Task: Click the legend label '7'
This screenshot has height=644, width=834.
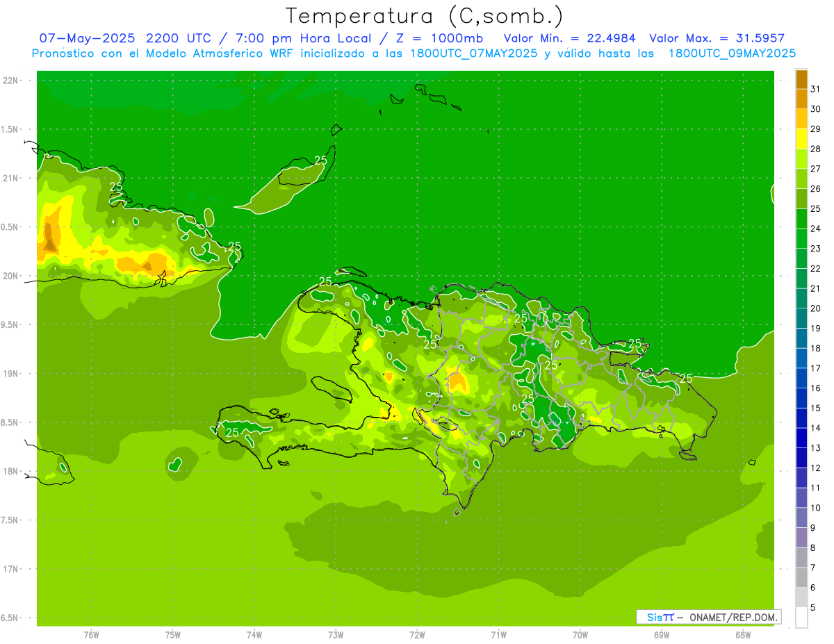Action: [x=813, y=568]
